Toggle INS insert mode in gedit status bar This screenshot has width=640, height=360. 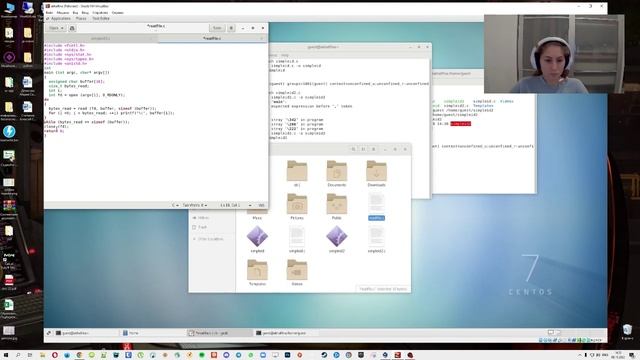(262, 205)
